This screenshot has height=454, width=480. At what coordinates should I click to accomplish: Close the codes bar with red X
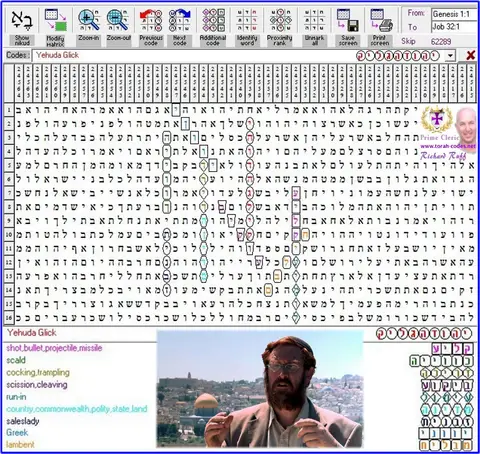pyautogui.click(x=470, y=55)
